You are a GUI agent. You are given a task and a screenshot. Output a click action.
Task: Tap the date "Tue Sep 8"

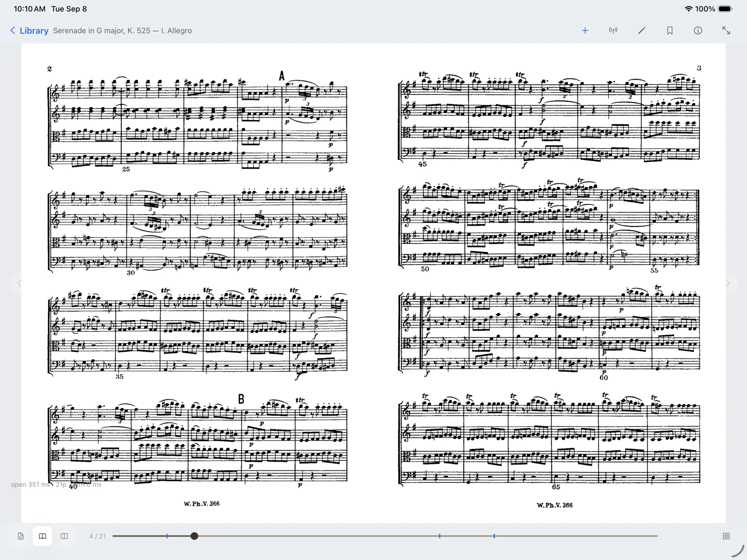[69, 9]
